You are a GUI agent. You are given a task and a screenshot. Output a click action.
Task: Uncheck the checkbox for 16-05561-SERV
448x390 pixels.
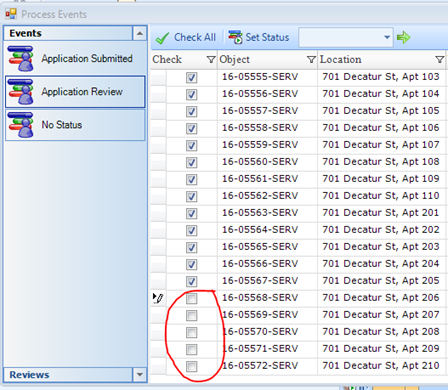(192, 179)
